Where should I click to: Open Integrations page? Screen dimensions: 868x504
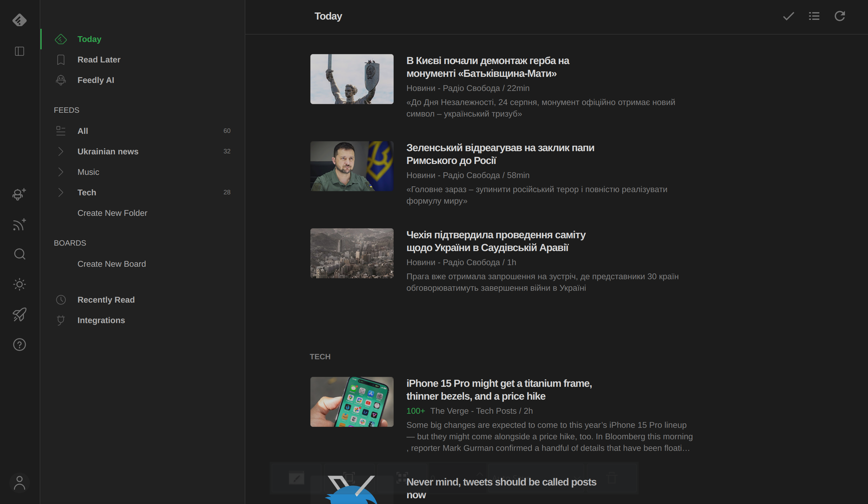101,320
